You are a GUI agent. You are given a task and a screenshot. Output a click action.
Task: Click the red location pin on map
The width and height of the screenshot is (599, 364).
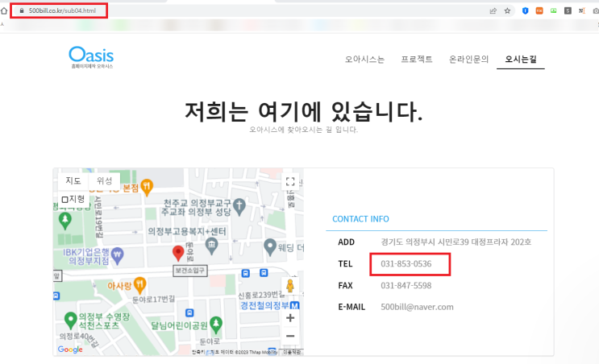[x=178, y=253]
